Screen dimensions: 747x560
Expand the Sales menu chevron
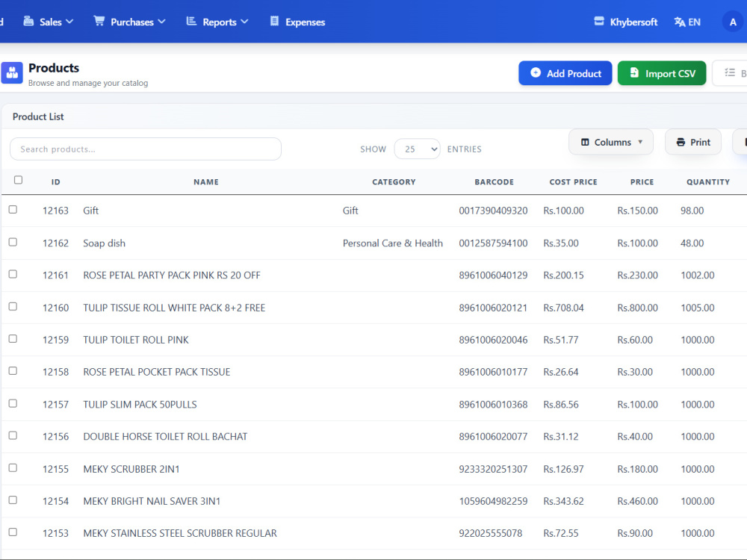(x=69, y=22)
